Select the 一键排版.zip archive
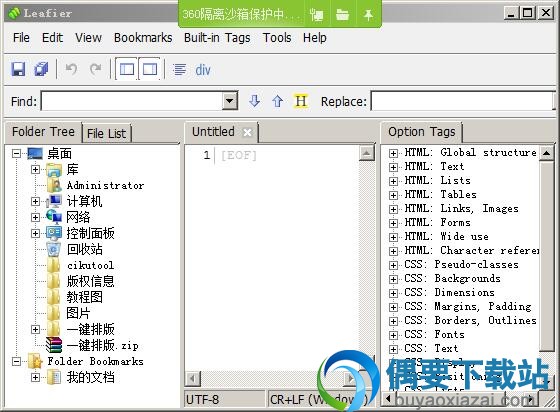Image resolution: width=560 pixels, height=412 pixels. pyautogui.click(x=102, y=345)
